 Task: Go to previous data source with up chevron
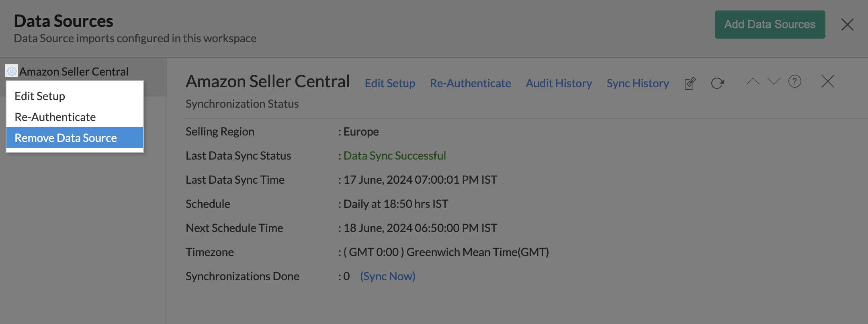[753, 82]
